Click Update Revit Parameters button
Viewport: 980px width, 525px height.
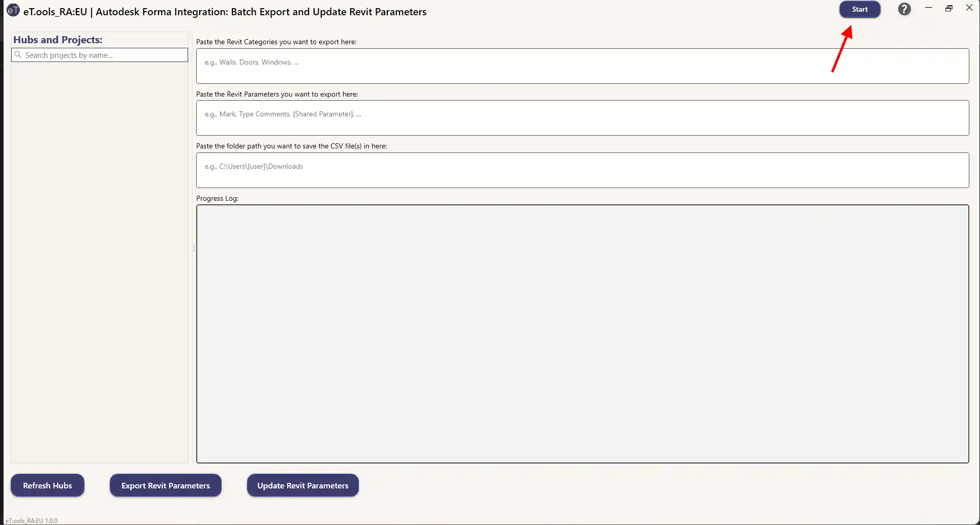click(303, 485)
